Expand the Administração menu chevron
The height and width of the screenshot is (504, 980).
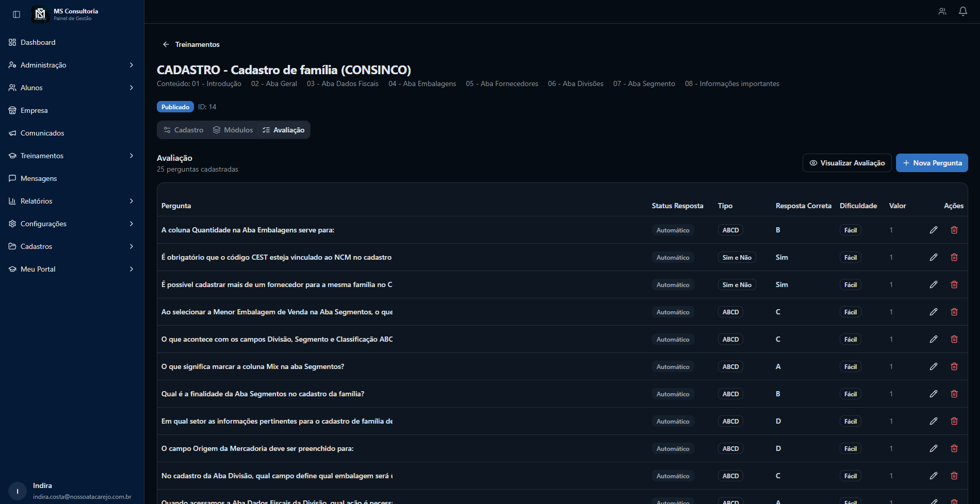[132, 65]
